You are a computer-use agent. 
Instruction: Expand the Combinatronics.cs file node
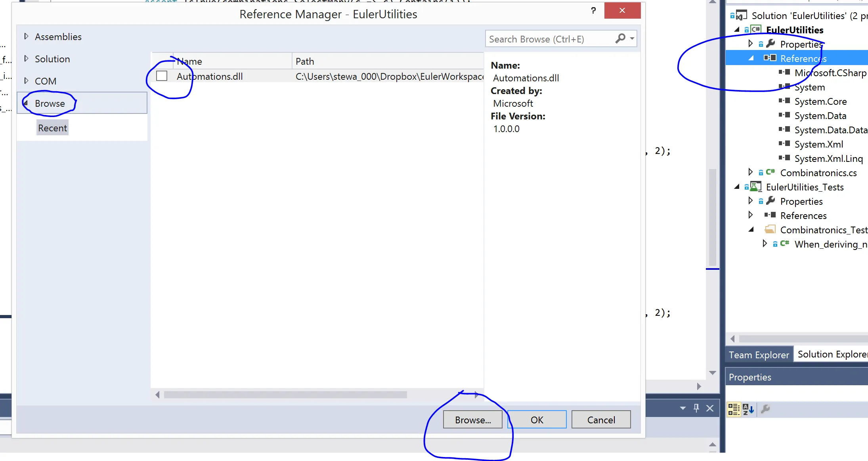point(750,172)
